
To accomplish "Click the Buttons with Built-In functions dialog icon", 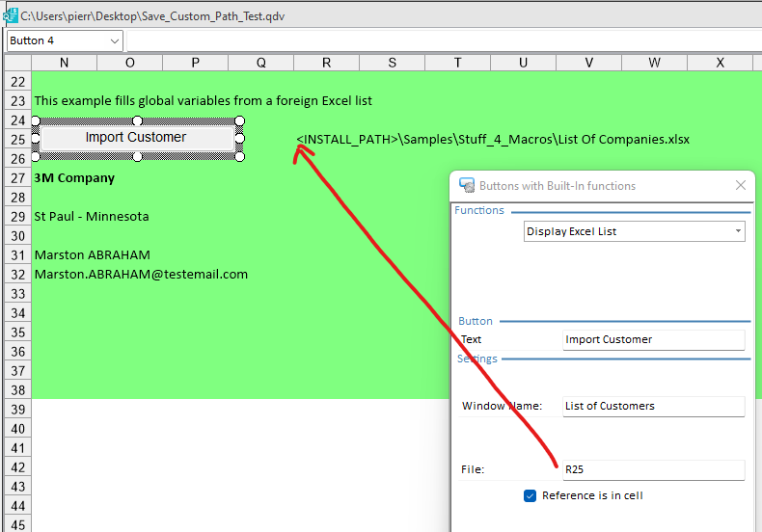I will [467, 186].
